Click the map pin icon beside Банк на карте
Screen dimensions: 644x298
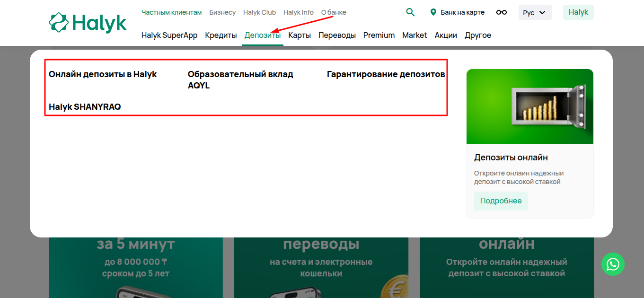pos(433,12)
